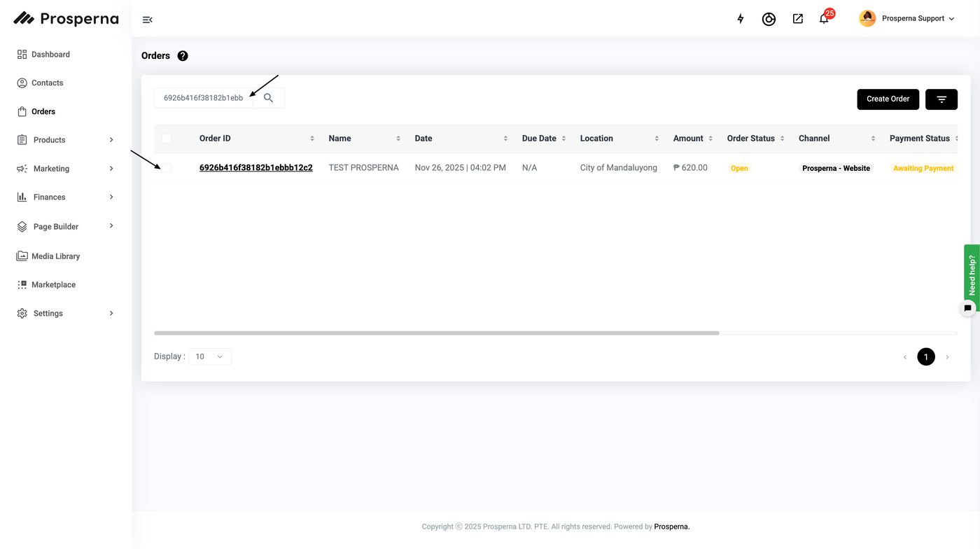Expand the Marketing submenu chevron

111,169
